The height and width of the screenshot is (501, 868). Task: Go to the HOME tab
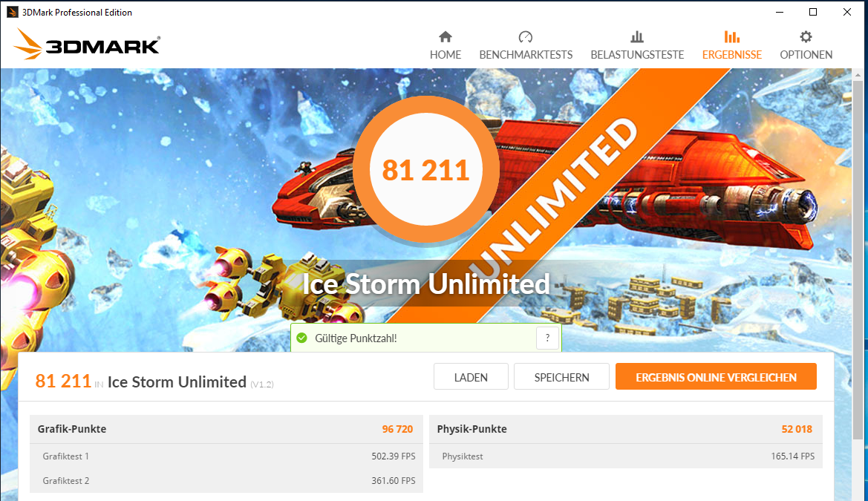[x=446, y=54]
